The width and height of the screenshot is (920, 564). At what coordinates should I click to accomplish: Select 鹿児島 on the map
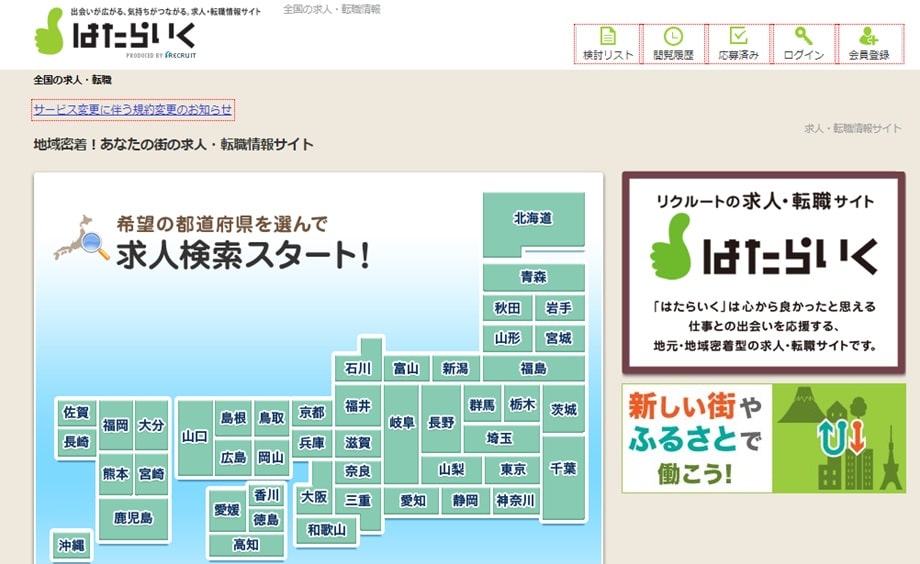134,518
